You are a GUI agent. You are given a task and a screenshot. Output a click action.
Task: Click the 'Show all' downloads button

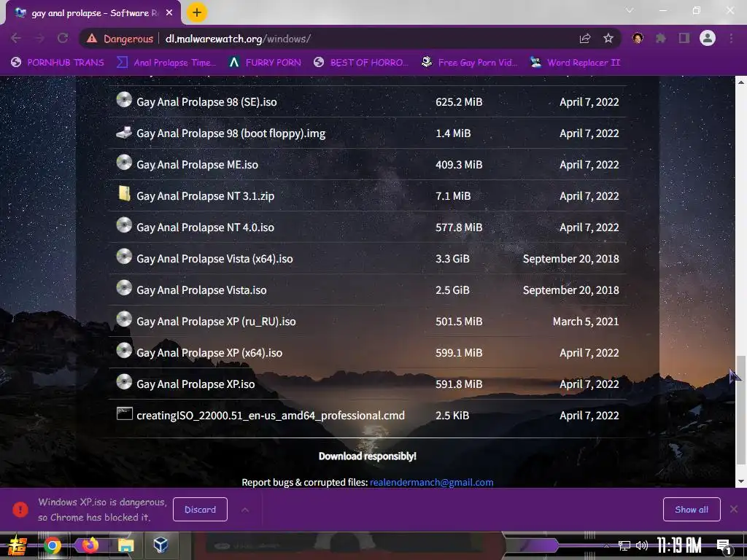pos(692,510)
